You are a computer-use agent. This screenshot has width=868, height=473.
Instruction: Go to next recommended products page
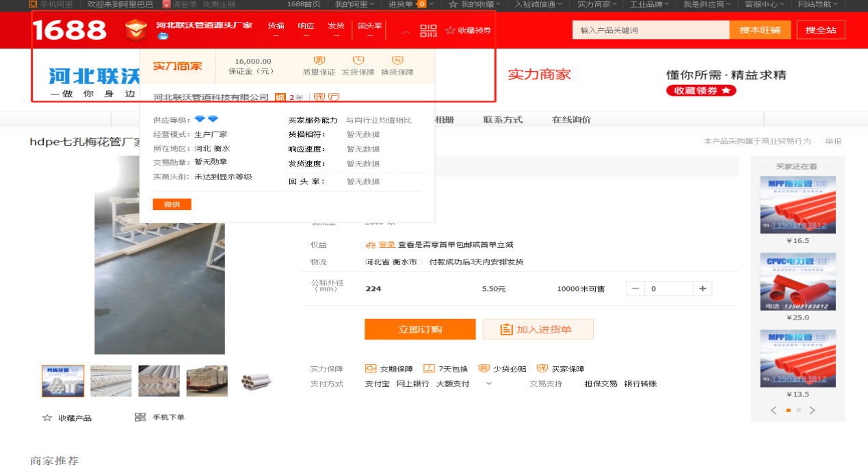tap(812, 410)
